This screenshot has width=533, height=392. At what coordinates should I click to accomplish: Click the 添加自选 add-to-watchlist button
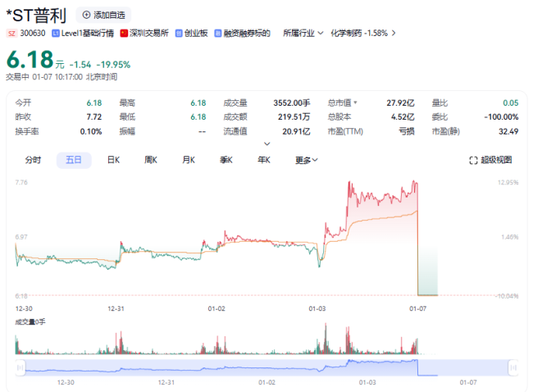[103, 15]
